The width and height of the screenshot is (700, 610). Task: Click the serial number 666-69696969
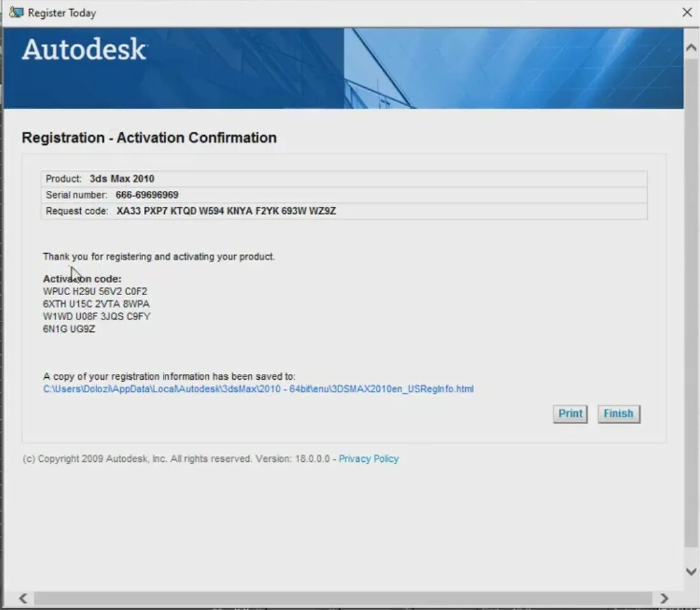click(147, 195)
